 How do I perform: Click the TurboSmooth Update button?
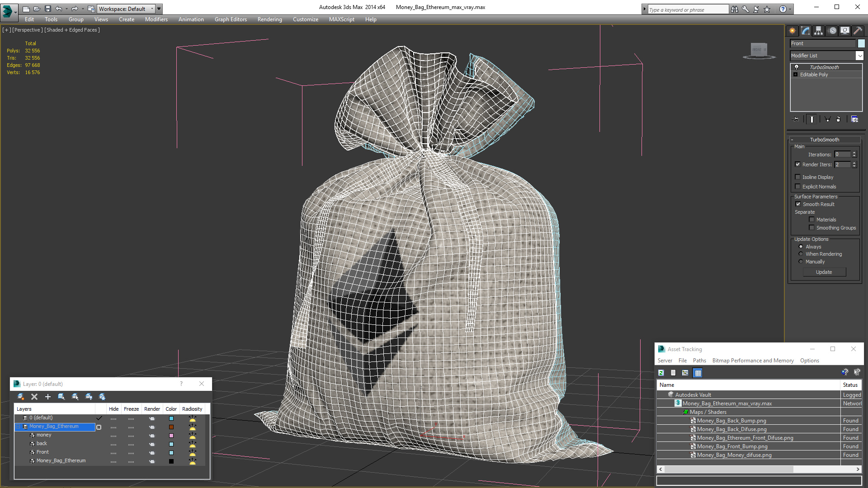click(824, 272)
